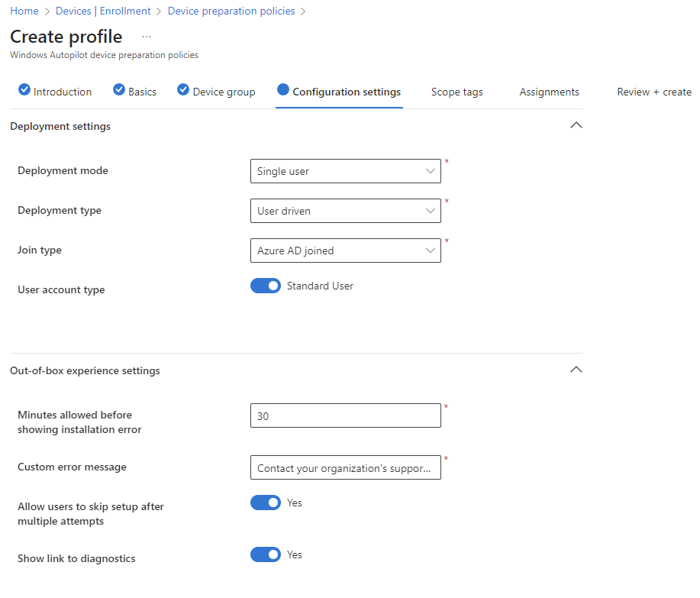Click the Basics step checkmark icon
Screen dimensions: 700x598
point(119,89)
